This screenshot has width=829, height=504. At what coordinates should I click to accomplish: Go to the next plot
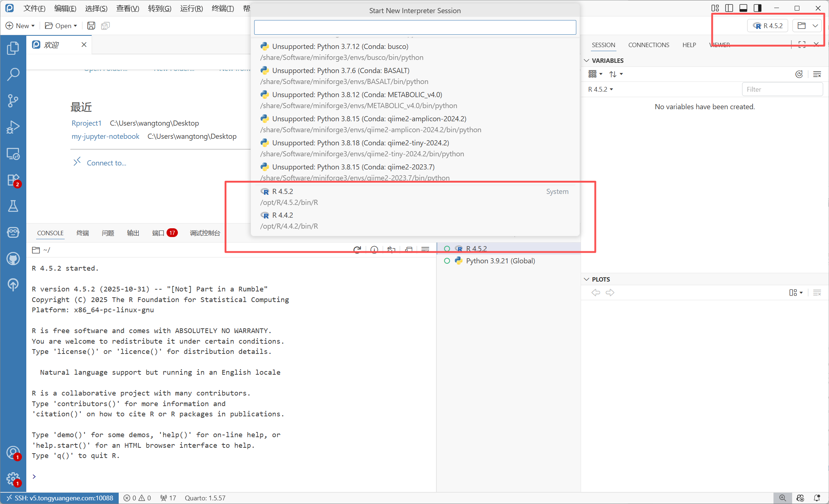(x=610, y=293)
